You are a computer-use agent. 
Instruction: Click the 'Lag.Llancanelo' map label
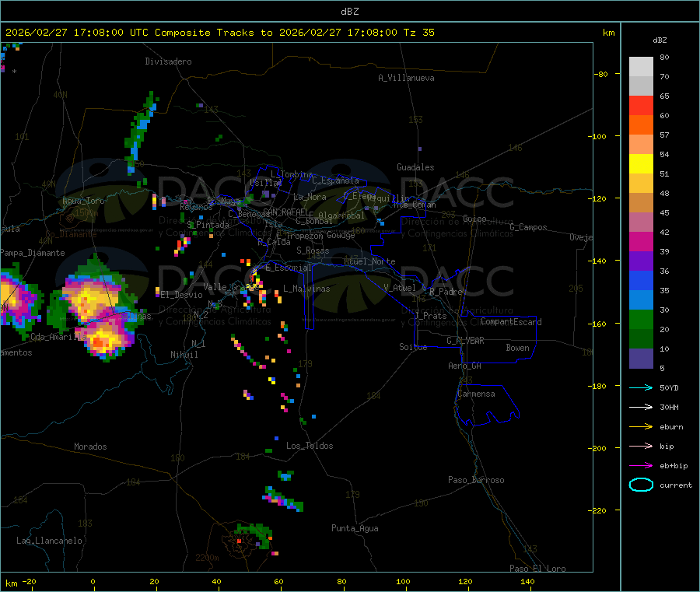tap(50, 541)
